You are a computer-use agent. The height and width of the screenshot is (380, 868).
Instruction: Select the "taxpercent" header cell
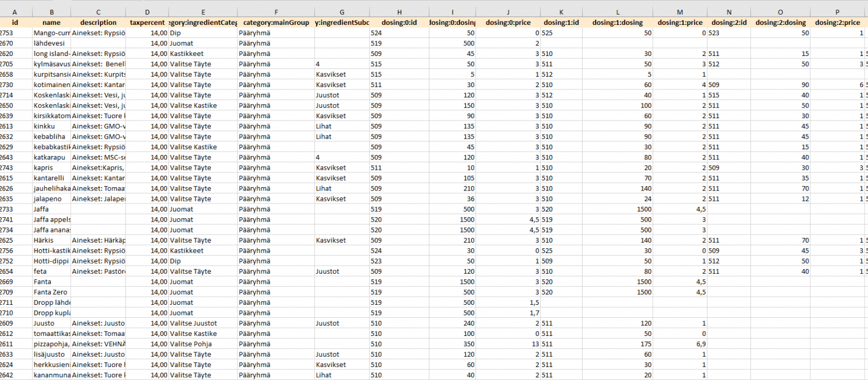(147, 23)
